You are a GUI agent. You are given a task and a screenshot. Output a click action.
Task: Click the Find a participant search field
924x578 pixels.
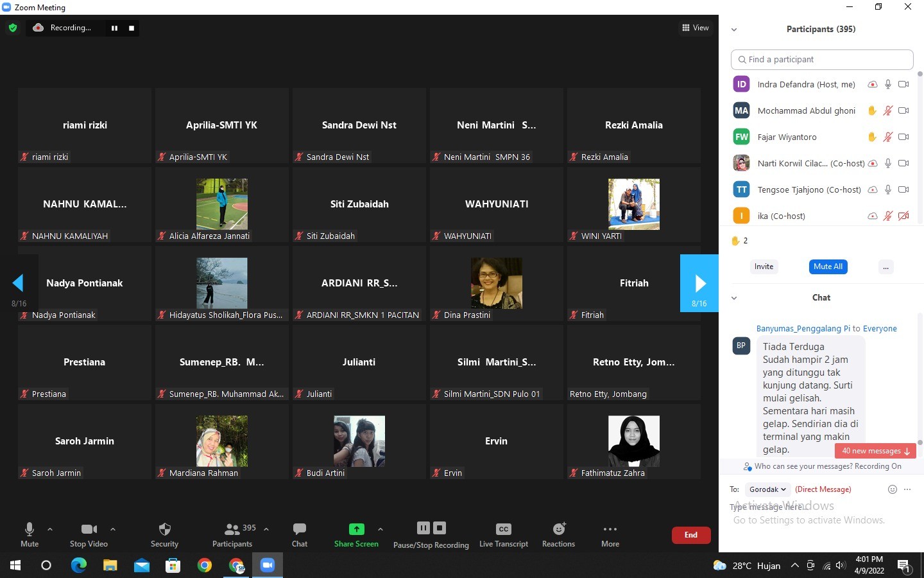click(x=822, y=60)
